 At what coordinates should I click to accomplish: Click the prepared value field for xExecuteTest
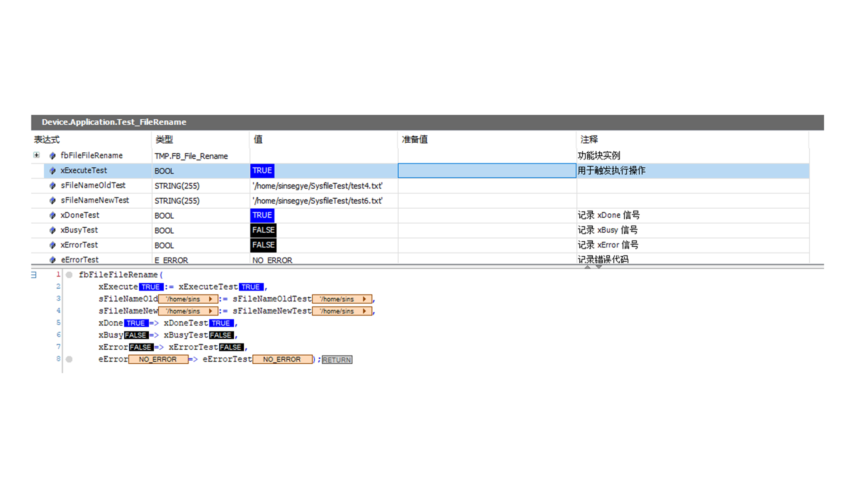[487, 170]
